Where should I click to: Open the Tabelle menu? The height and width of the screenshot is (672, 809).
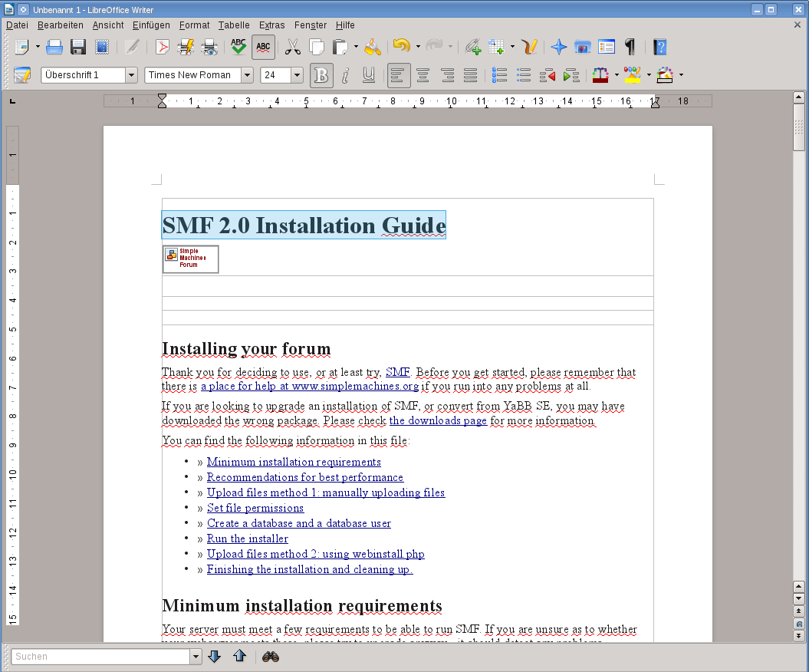(x=234, y=25)
